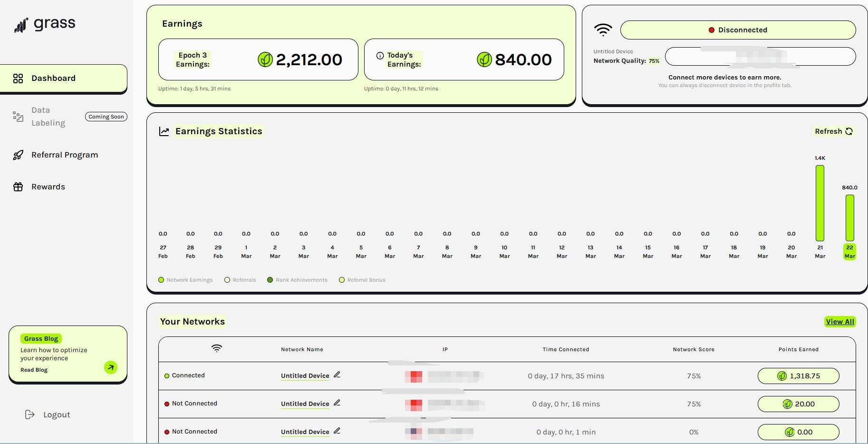Viewport: 868px width, 444px height.
Task: Click the red dot in Disconnected button
Action: pyautogui.click(x=712, y=30)
